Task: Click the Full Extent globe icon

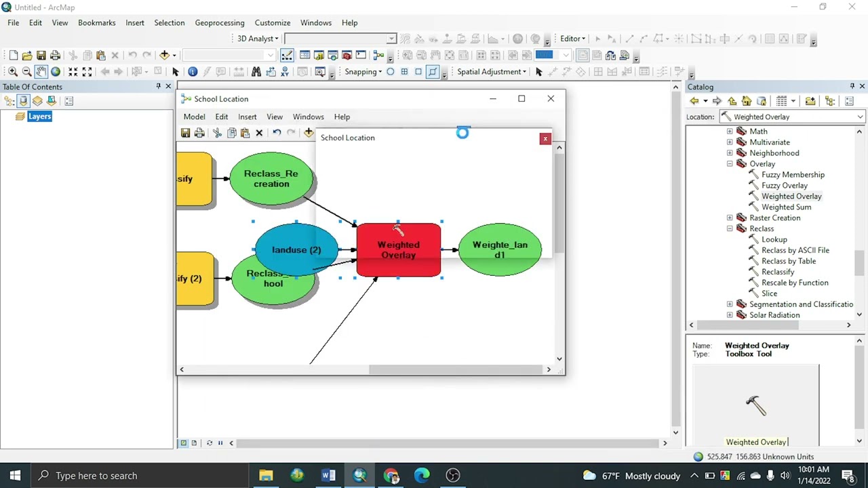Action: (x=56, y=71)
